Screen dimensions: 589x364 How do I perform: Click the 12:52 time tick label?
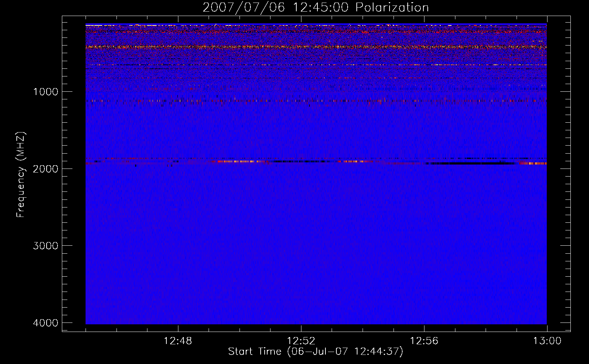coord(301,341)
